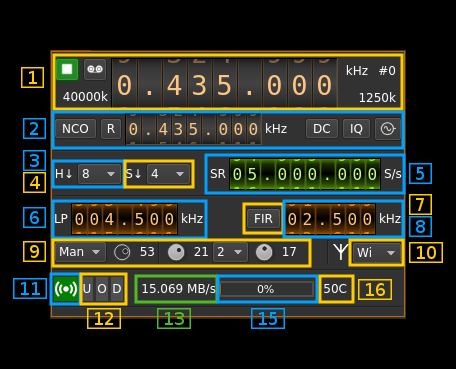Click the LNA gain dial showing 53
Screen dimensions: 456x369
(122, 252)
